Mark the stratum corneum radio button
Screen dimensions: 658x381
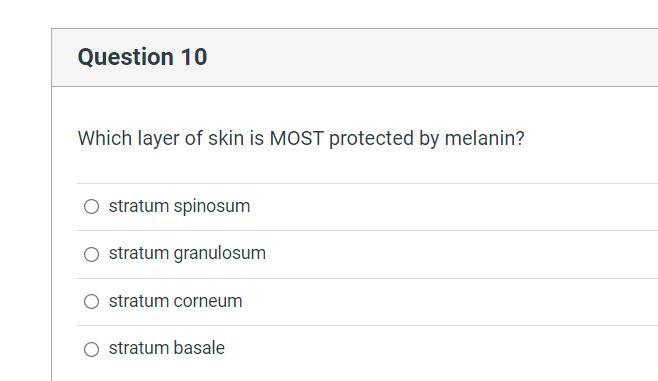[91, 301]
